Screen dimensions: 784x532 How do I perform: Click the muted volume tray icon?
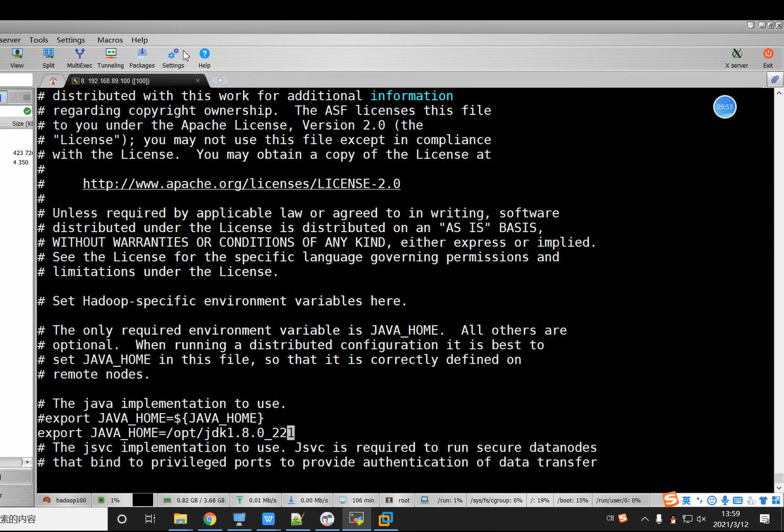(x=701, y=519)
